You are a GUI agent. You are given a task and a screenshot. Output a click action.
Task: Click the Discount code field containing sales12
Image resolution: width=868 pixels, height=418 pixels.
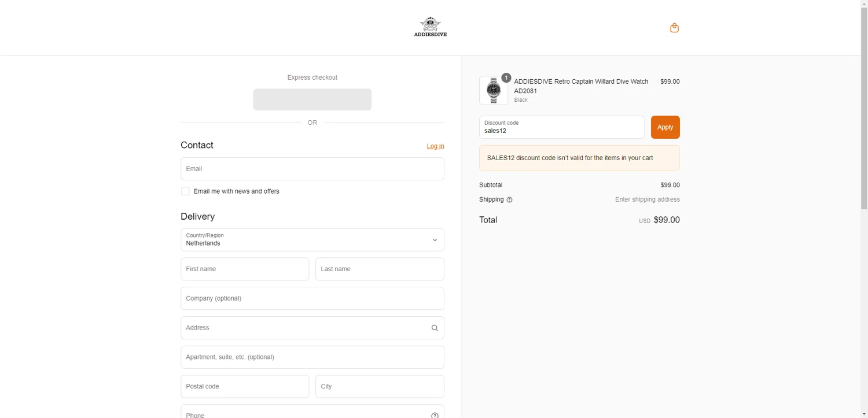pos(562,127)
